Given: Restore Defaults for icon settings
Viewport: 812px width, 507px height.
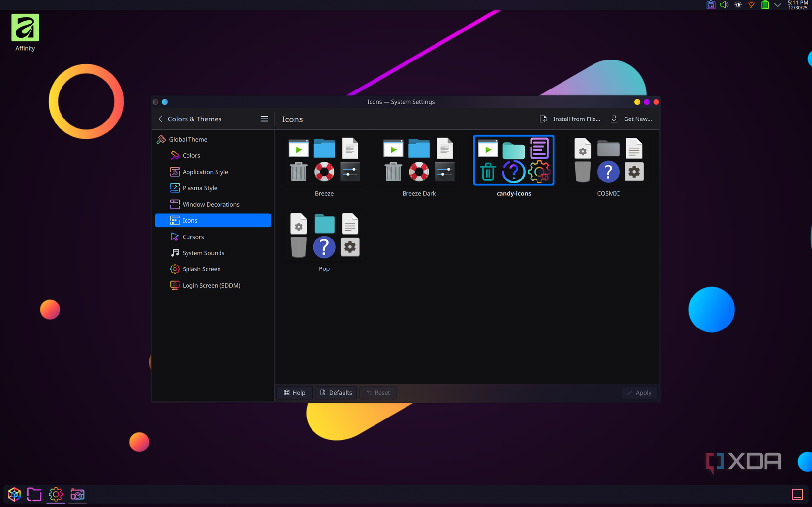Looking at the screenshot, I should 336,392.
